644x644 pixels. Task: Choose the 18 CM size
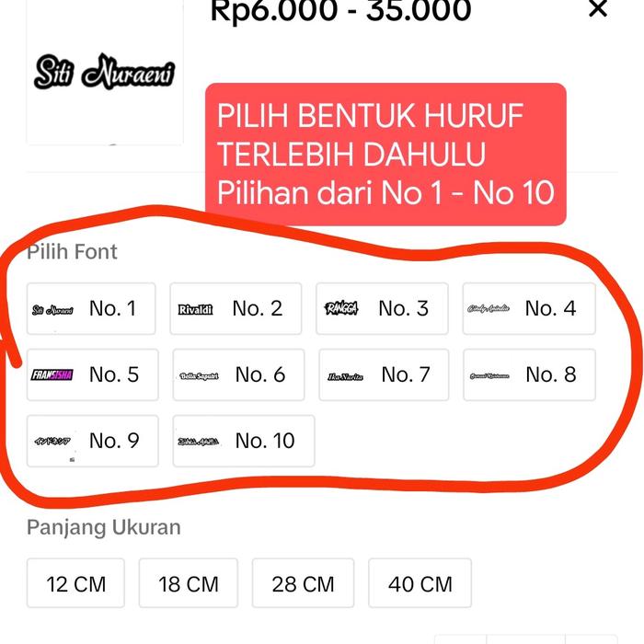[x=189, y=583]
